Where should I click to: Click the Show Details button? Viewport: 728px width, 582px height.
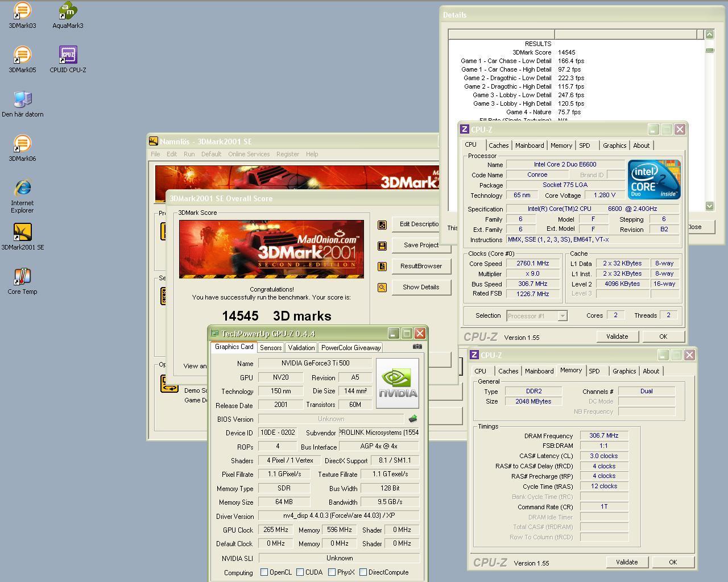point(421,287)
